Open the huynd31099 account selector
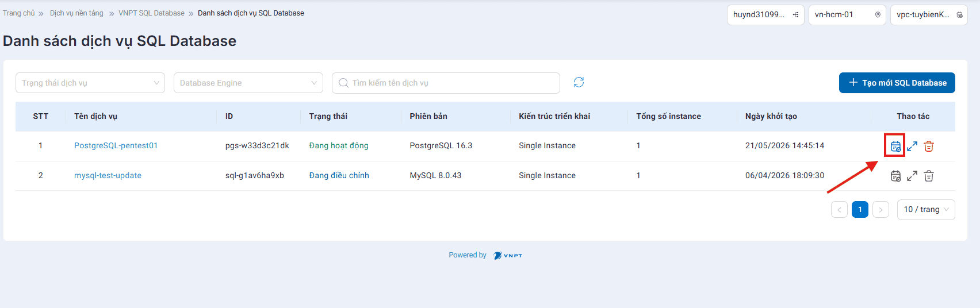This screenshot has width=980, height=308. [765, 15]
